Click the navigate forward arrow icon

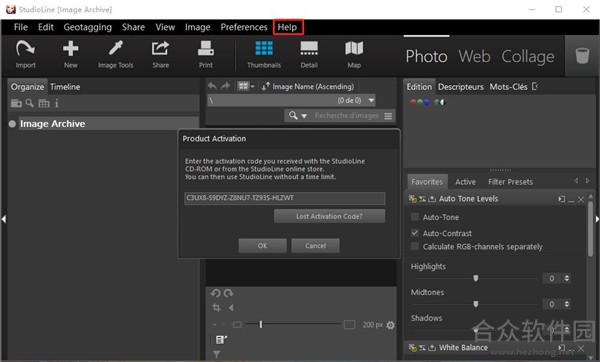click(225, 86)
